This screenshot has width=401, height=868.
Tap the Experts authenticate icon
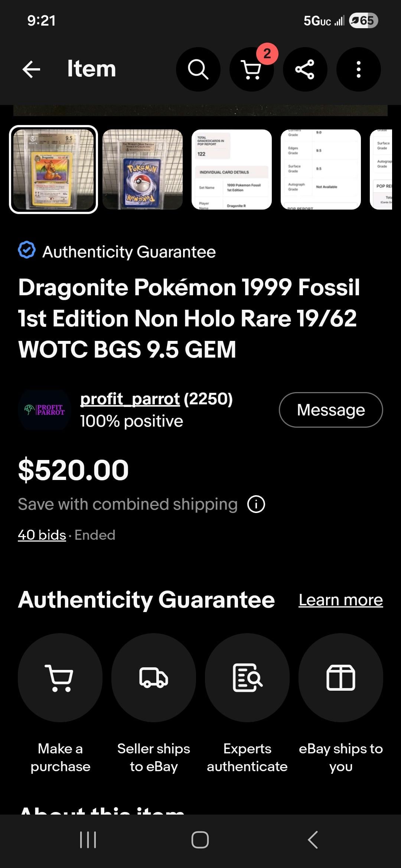coord(247,677)
